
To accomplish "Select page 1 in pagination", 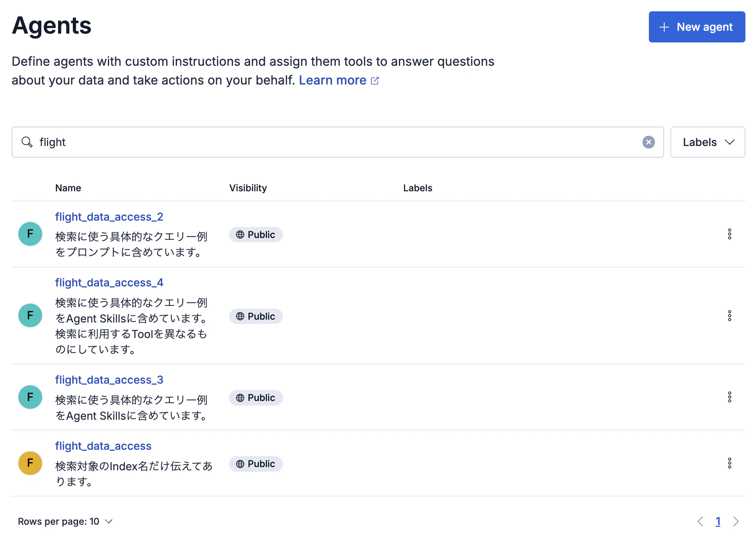I will point(718,522).
